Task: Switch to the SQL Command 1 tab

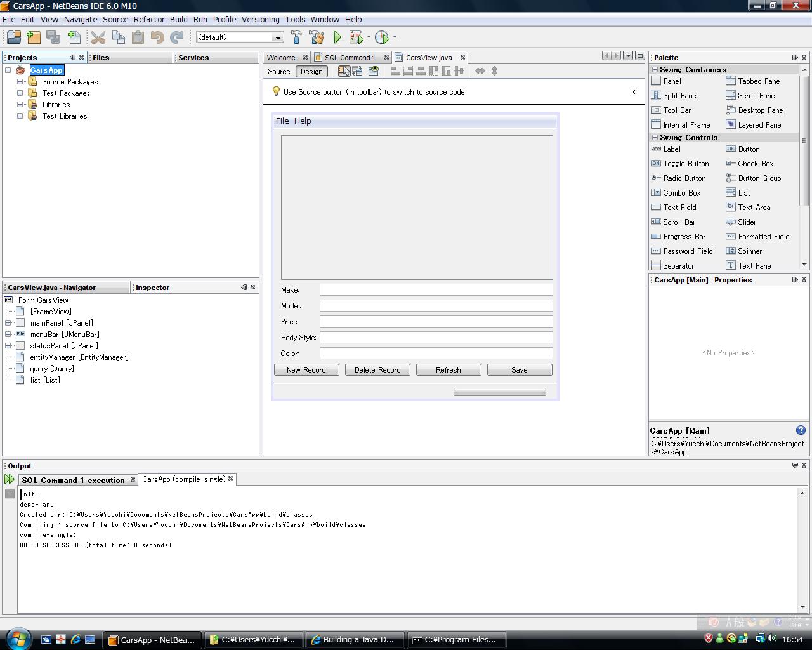Action: pyautogui.click(x=350, y=58)
